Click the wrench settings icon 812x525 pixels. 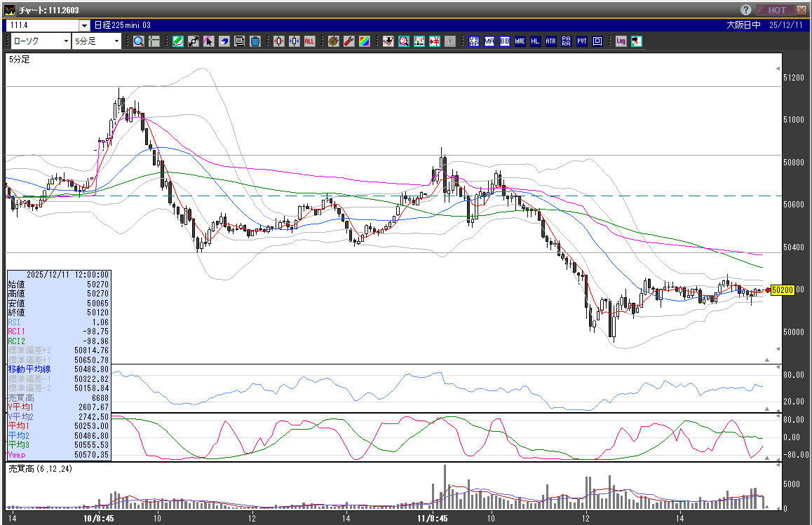(349, 41)
